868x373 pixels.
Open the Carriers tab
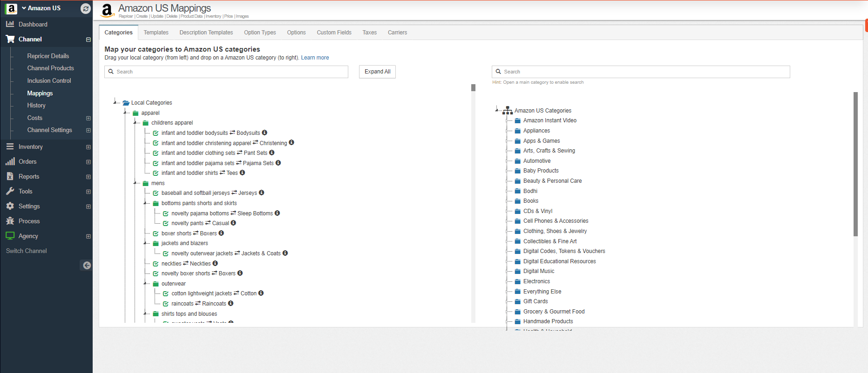(x=397, y=33)
